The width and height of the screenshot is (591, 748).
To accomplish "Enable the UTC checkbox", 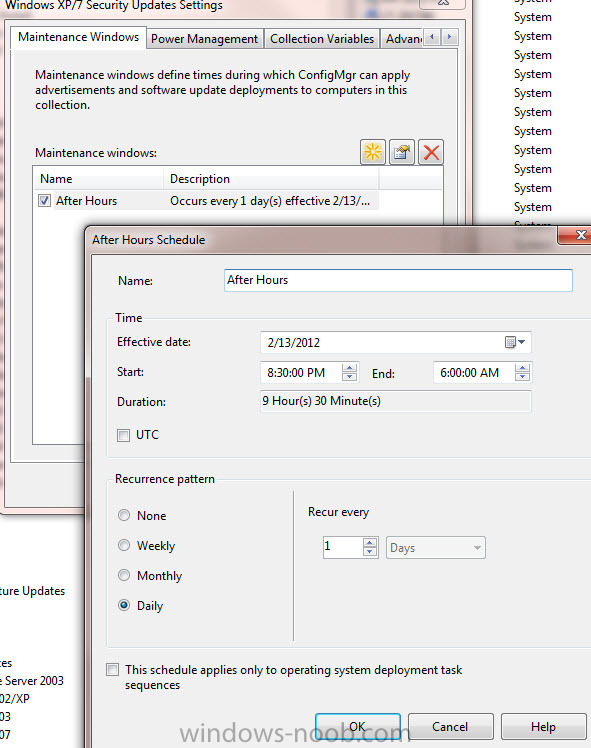I will pyautogui.click(x=124, y=435).
